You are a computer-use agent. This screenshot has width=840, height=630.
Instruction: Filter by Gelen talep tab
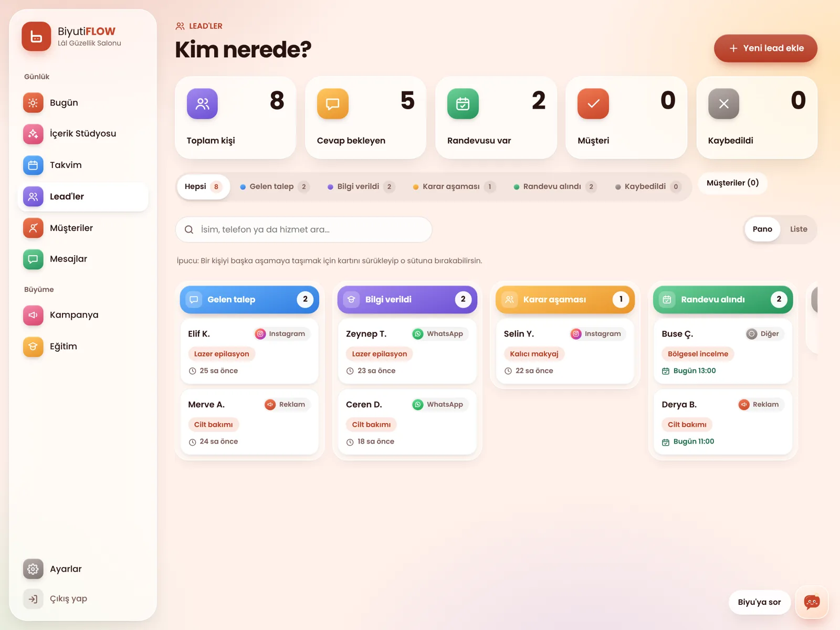click(x=275, y=187)
